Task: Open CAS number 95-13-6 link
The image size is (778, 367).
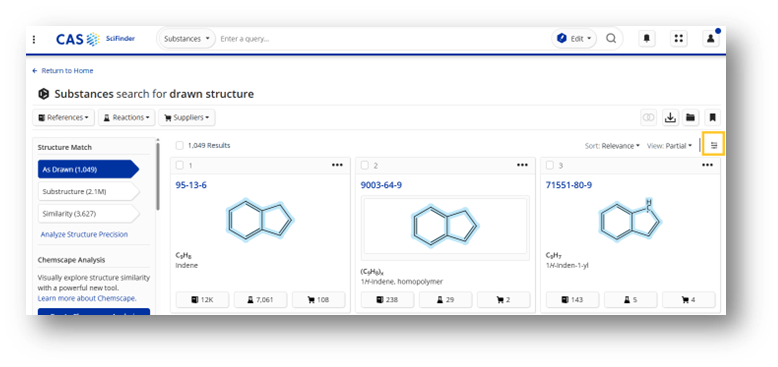Action: point(191,185)
